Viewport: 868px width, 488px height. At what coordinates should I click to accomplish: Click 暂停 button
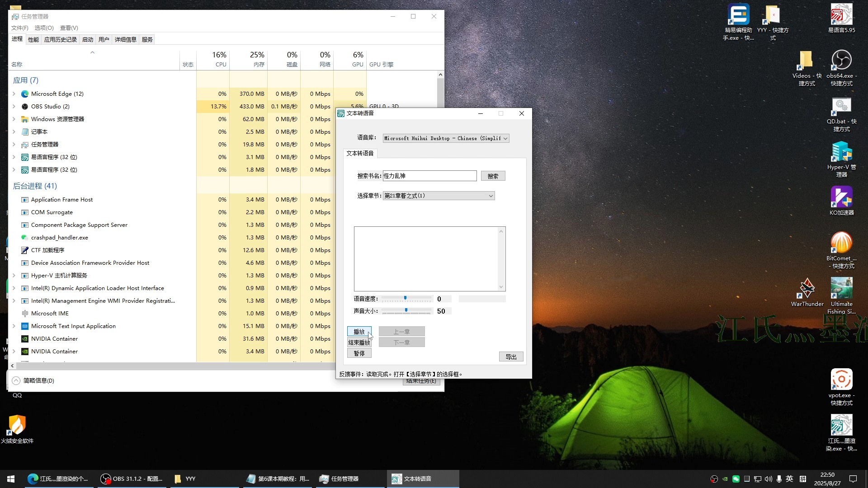point(359,353)
